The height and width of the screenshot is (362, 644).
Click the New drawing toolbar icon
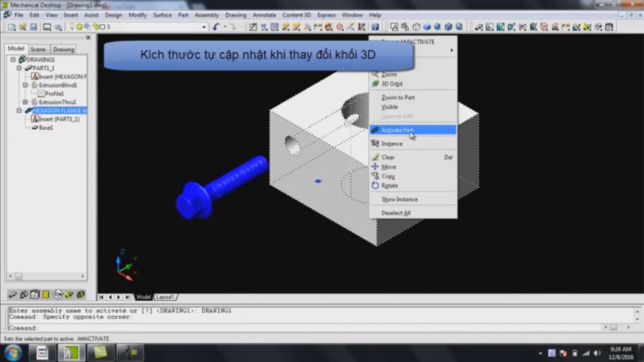pyautogui.click(x=11, y=27)
